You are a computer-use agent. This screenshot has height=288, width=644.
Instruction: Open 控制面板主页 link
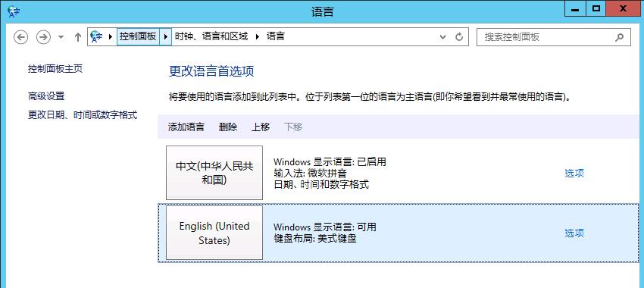(55, 69)
